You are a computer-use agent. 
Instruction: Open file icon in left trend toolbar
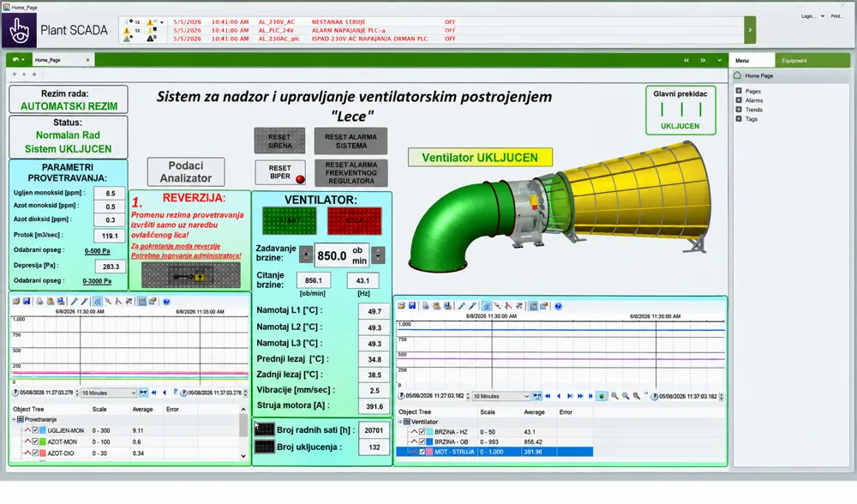point(16,301)
